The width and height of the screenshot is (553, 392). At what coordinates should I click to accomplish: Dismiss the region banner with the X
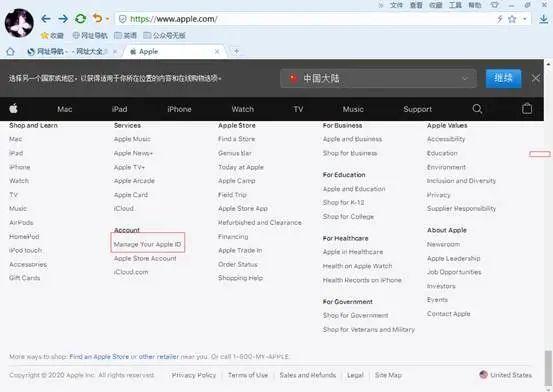[535, 78]
